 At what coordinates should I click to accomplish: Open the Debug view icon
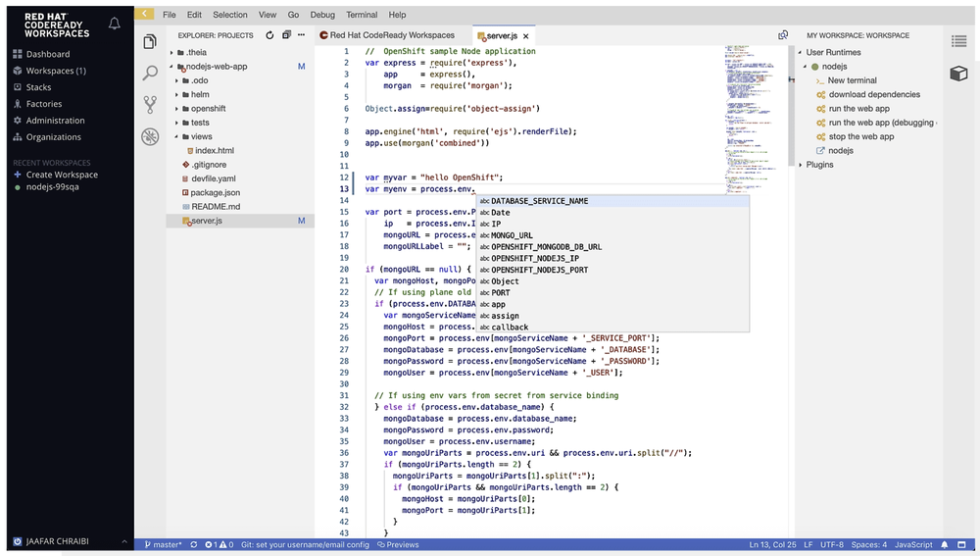(x=150, y=136)
